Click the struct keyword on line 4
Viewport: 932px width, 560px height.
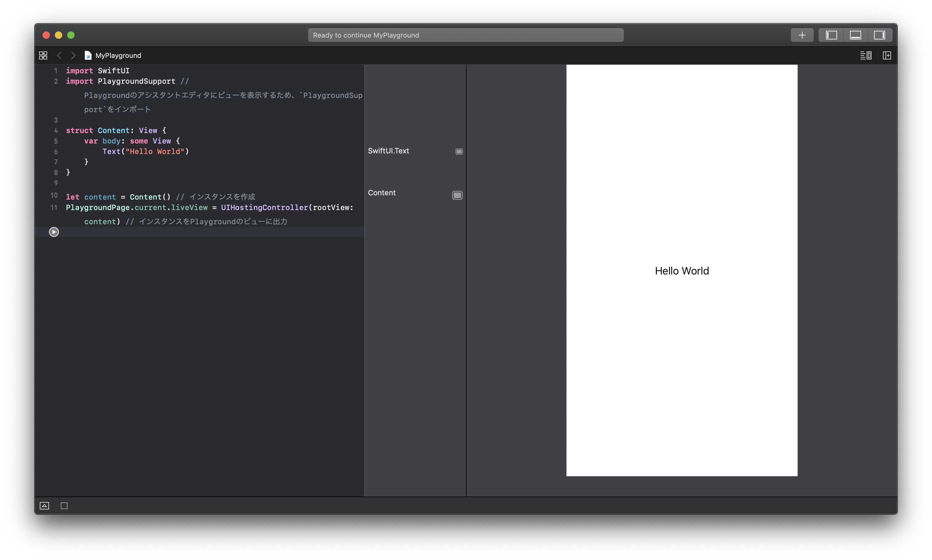79,131
